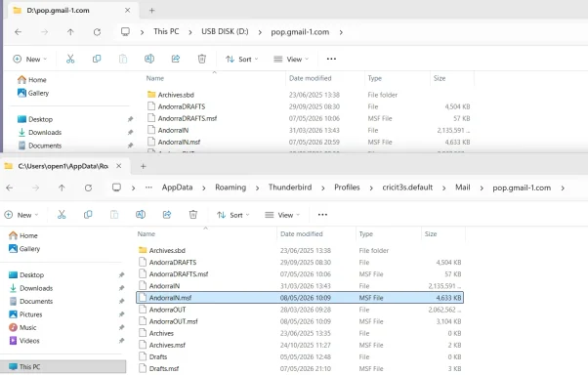This screenshot has height=375, width=588.
Task: Open View dropdown in lower window
Action: click(282, 215)
